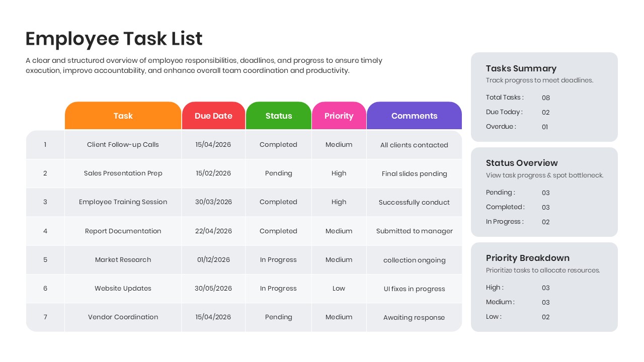Select Client Follow-up Calls due date 15/04/2026
644x362 pixels.
click(213, 145)
